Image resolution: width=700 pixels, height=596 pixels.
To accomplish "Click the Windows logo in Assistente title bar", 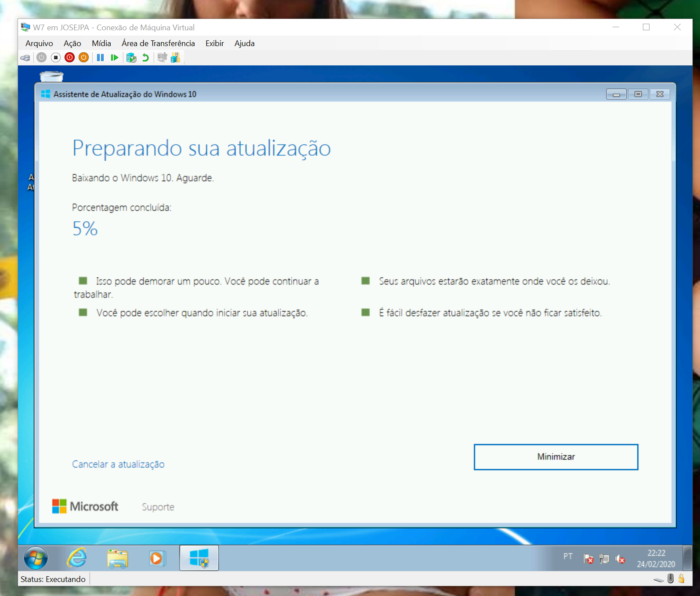I will click(45, 94).
